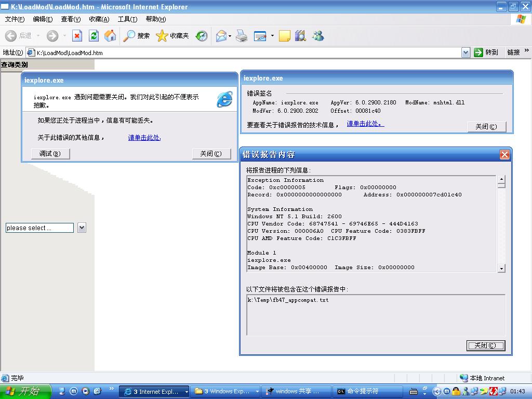The image size is (532, 399).
Task: Expand the "please select" dropdown arrow
Action: 82,228
